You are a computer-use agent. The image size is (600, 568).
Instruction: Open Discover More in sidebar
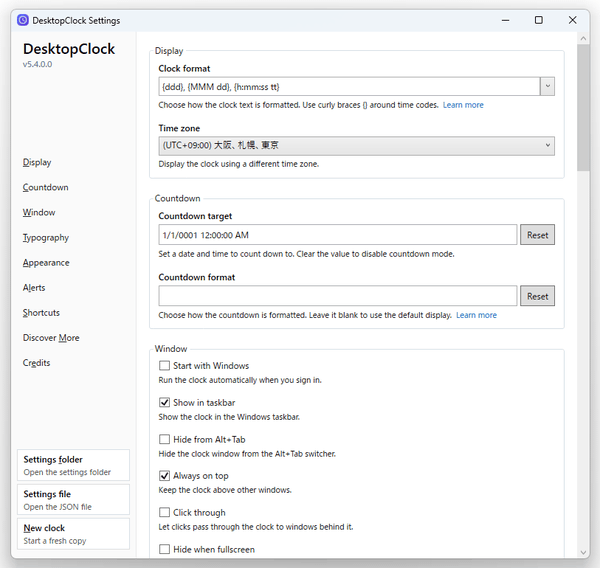(x=51, y=338)
